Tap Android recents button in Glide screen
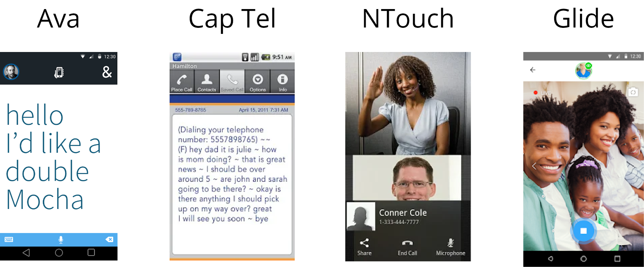Screen dimensions: 644x267 (x=617, y=259)
